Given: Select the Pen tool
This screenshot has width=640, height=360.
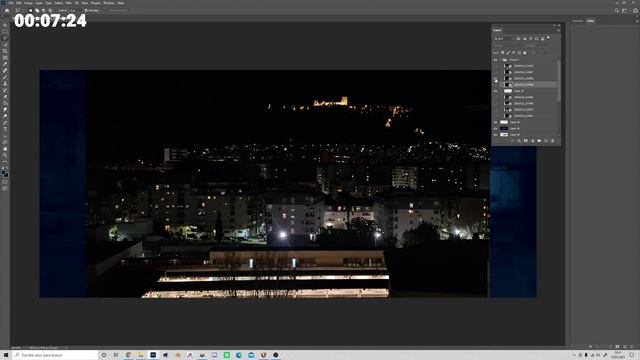Looking at the screenshot, I should tap(5, 123).
